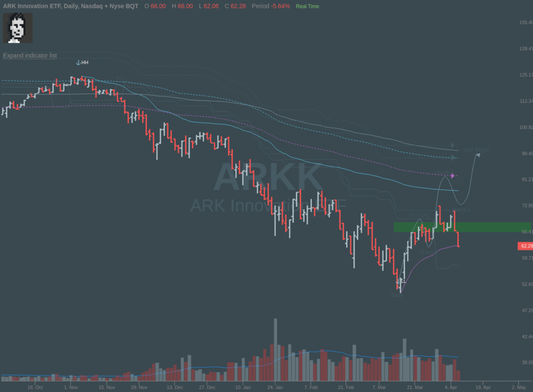Viewport: 533px width, 392px height.
Task: Click the 2. May date axis label
Action: 519,387
